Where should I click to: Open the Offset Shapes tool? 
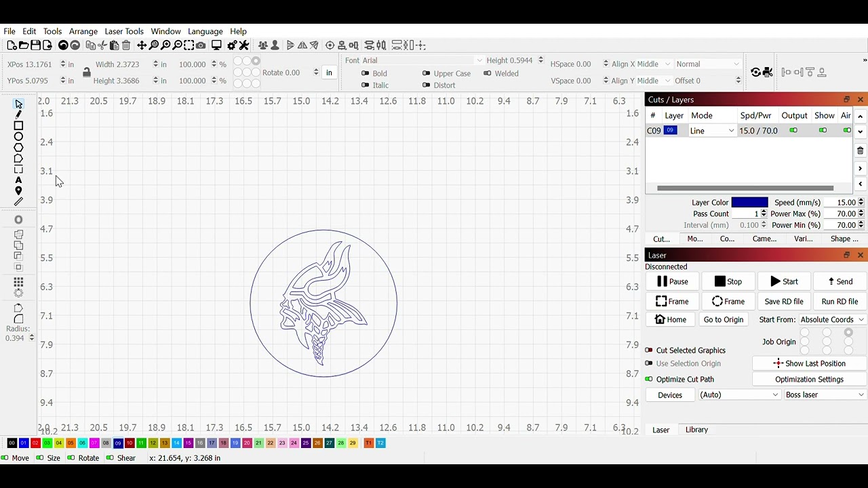(18, 220)
